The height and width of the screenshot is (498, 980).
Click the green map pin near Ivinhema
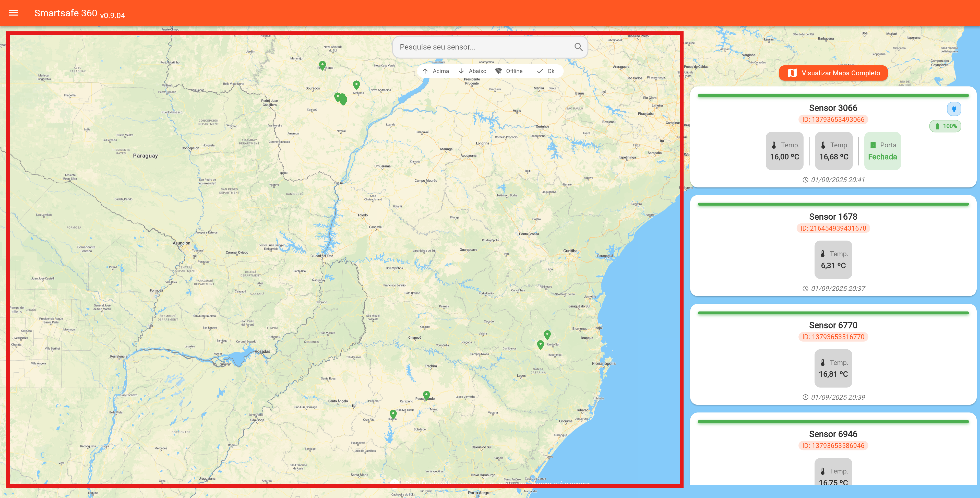pos(356,85)
